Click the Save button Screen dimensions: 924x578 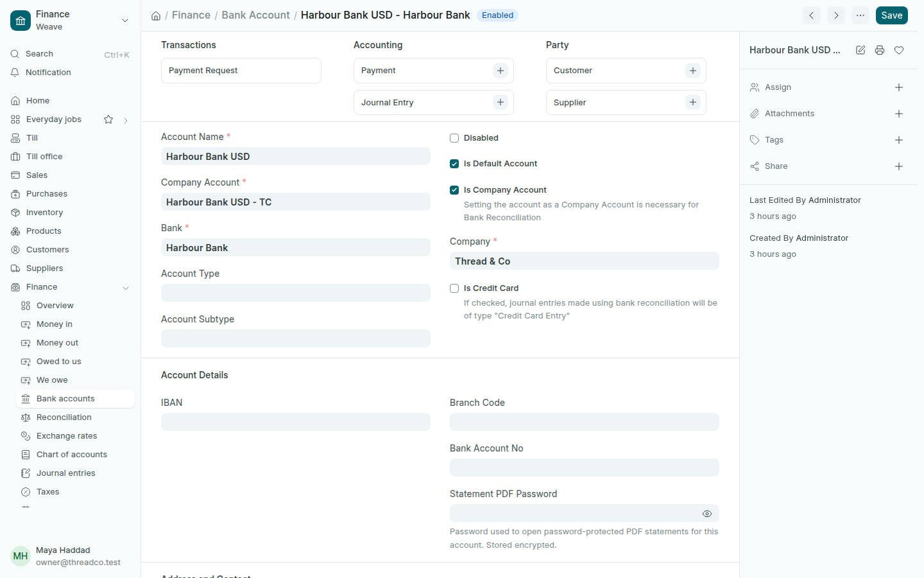pos(892,15)
